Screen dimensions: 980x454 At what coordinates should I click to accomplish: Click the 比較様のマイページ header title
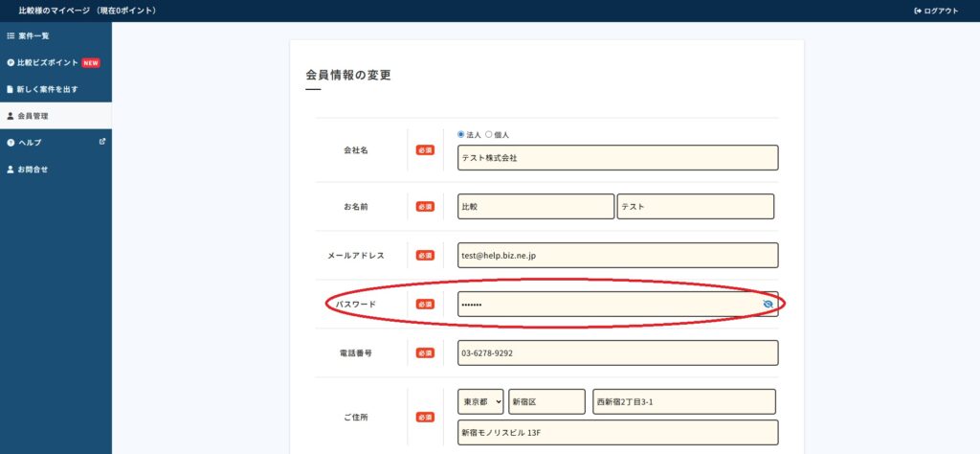click(86, 11)
